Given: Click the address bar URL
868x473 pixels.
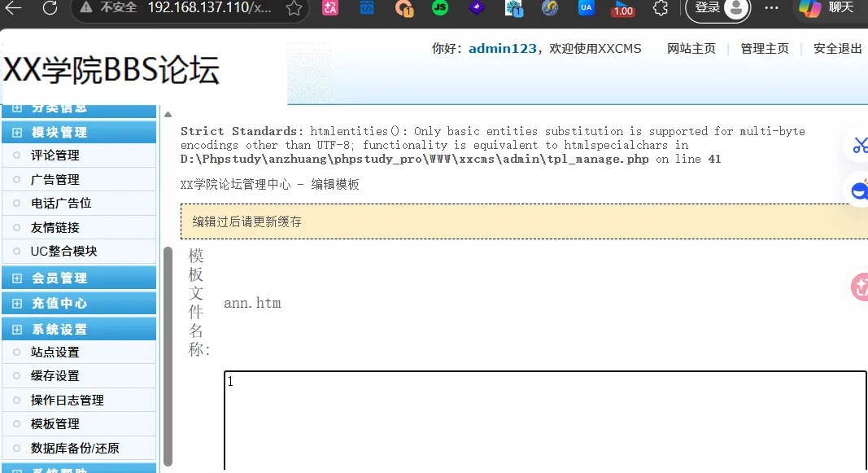Looking at the screenshot, I should click(209, 8).
